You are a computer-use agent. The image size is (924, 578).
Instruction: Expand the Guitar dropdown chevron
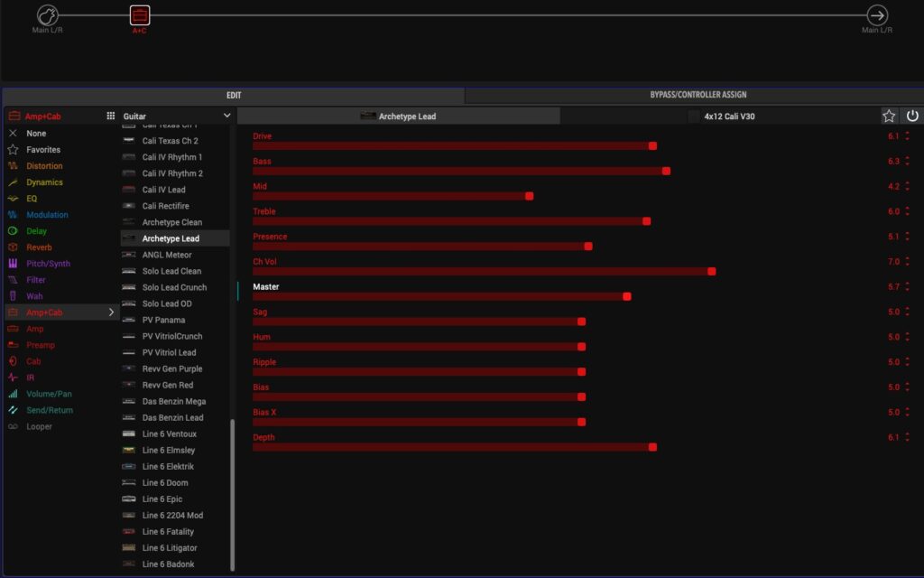pyautogui.click(x=226, y=117)
